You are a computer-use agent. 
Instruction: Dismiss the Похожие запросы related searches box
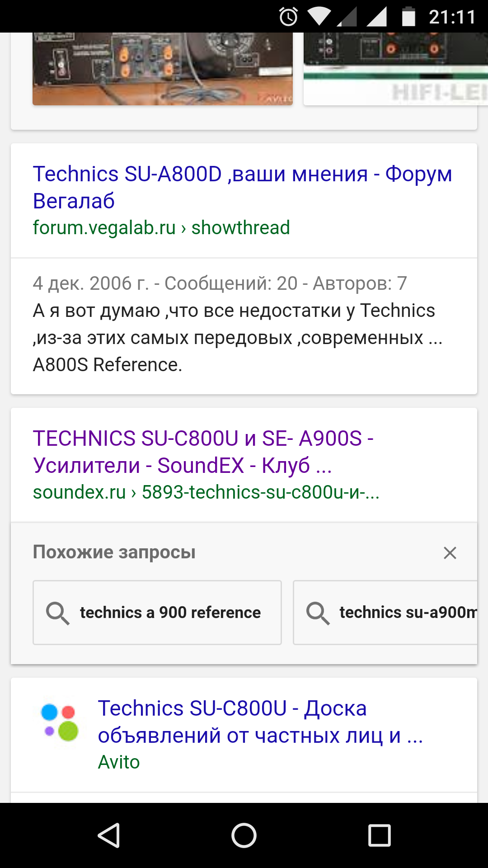450,552
